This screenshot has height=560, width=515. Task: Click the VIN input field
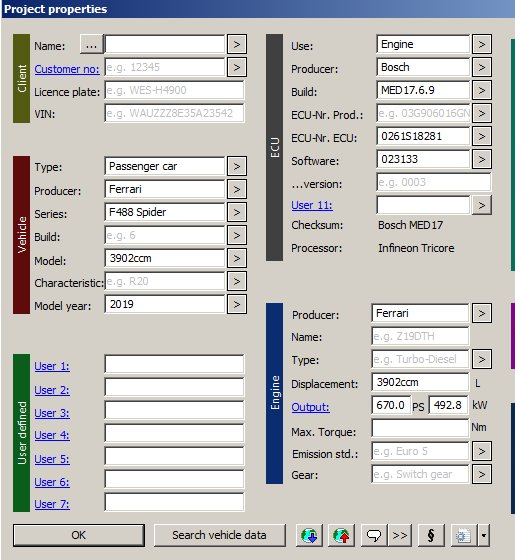click(x=174, y=113)
